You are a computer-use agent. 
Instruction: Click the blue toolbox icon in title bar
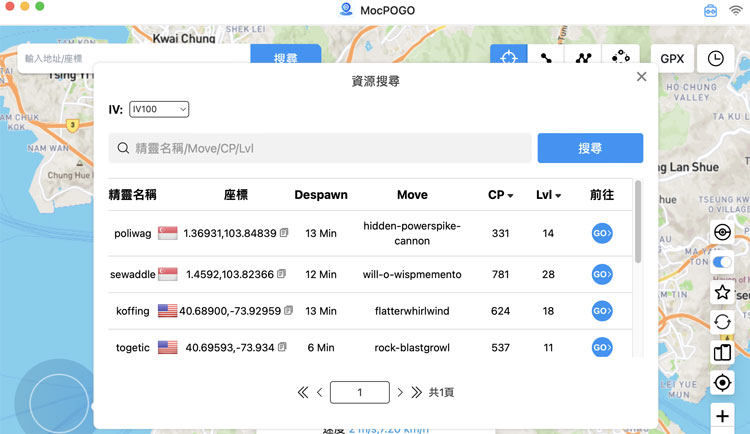pos(711,11)
